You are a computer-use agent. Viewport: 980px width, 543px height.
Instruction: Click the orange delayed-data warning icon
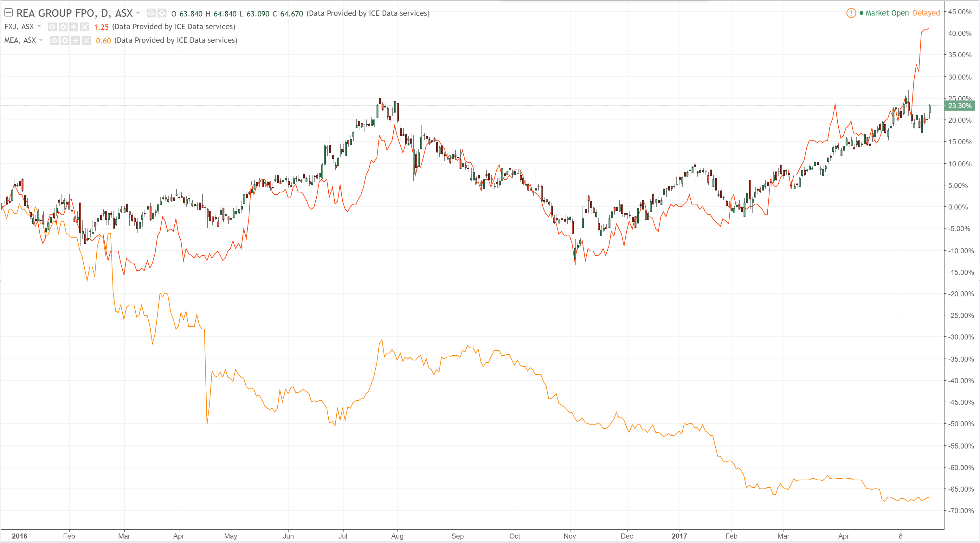pyautogui.click(x=851, y=13)
